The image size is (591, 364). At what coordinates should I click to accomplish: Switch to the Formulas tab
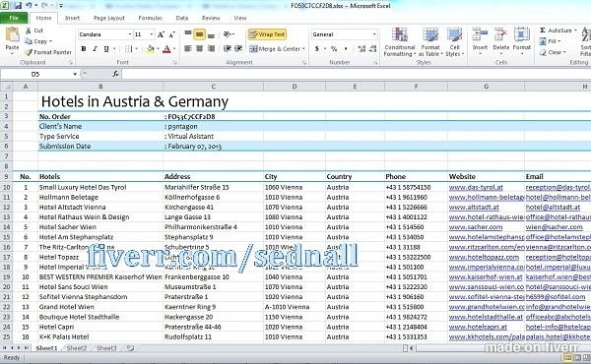point(150,18)
